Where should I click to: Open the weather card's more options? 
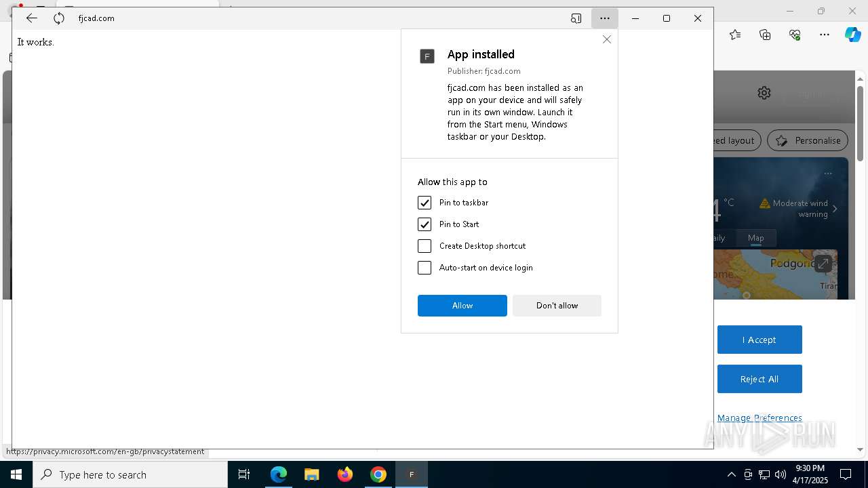tap(828, 174)
